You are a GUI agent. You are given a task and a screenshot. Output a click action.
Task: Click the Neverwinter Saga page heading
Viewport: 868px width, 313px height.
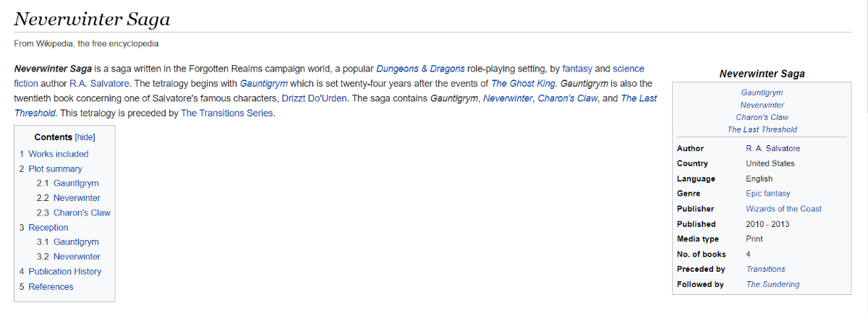coord(91,18)
